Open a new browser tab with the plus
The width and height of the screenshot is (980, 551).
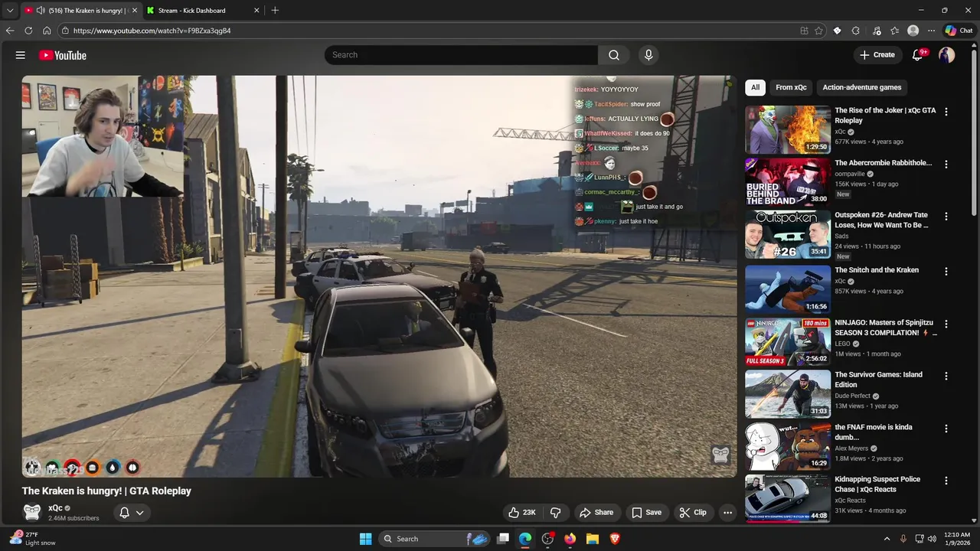(275, 10)
